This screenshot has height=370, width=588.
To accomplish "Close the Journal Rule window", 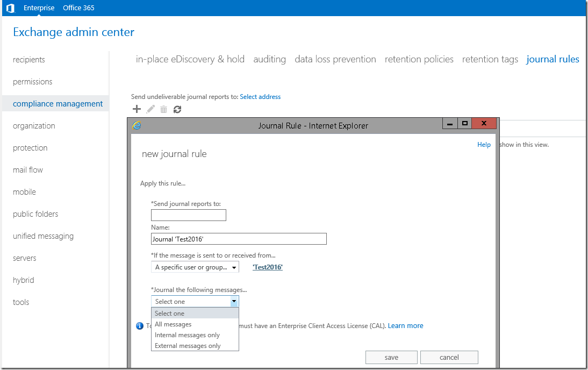I will (484, 124).
